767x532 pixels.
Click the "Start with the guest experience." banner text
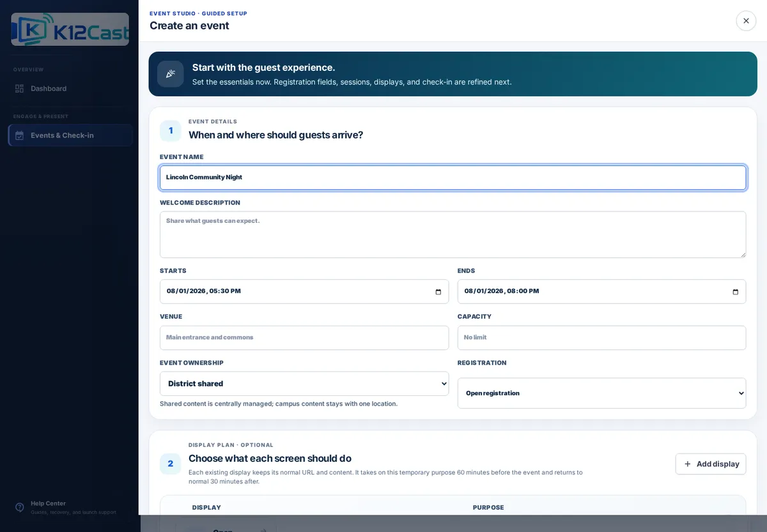coord(263,68)
